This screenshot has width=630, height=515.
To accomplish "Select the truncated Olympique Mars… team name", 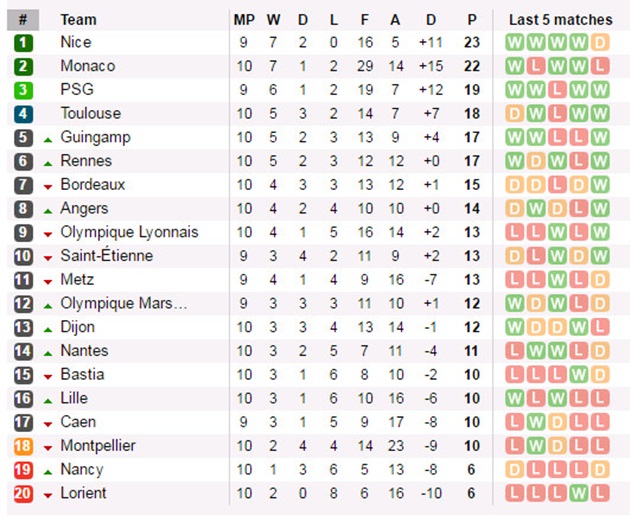I will click(x=124, y=303).
